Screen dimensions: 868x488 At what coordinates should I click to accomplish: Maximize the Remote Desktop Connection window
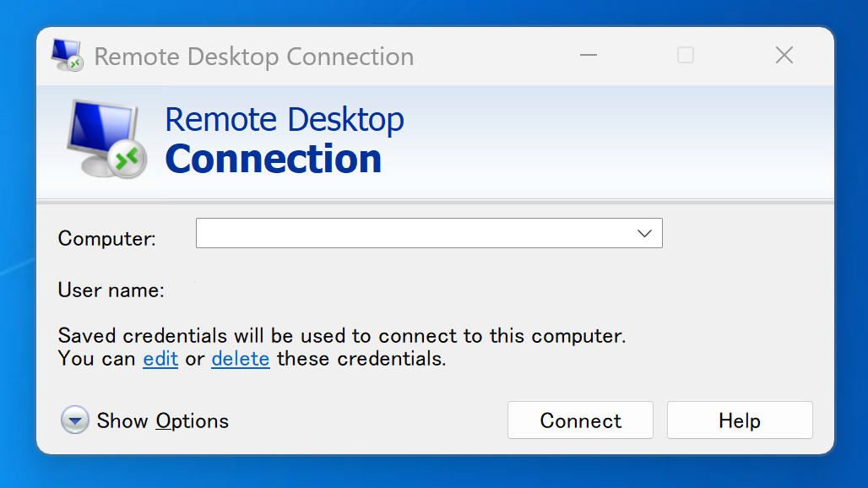pyautogui.click(x=685, y=55)
